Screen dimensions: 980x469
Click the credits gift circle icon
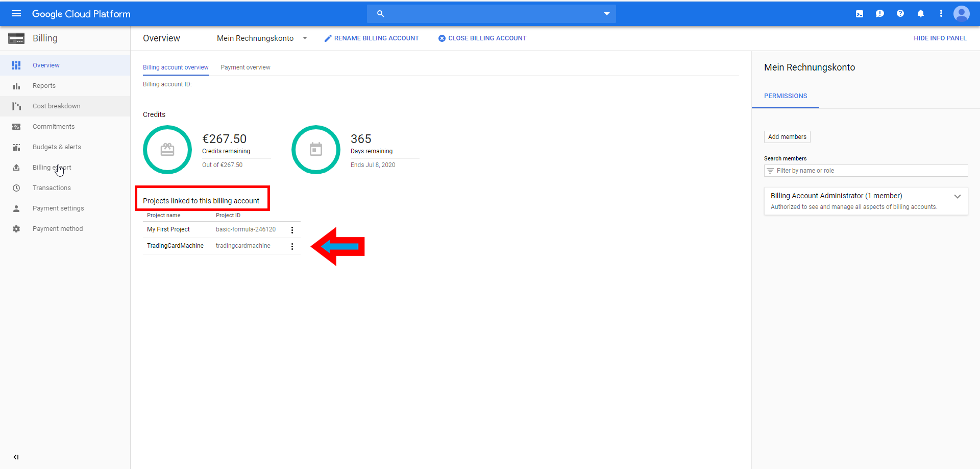(167, 150)
